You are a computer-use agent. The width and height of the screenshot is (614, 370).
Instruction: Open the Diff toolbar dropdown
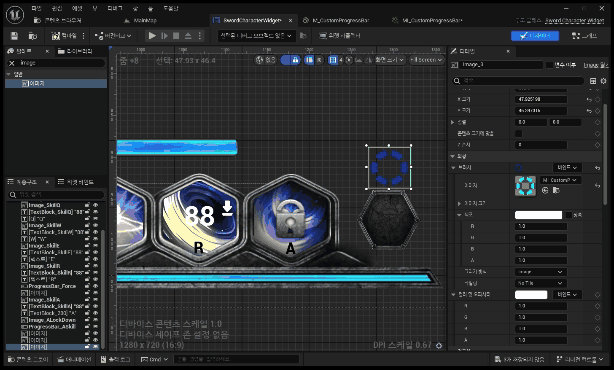(113, 36)
